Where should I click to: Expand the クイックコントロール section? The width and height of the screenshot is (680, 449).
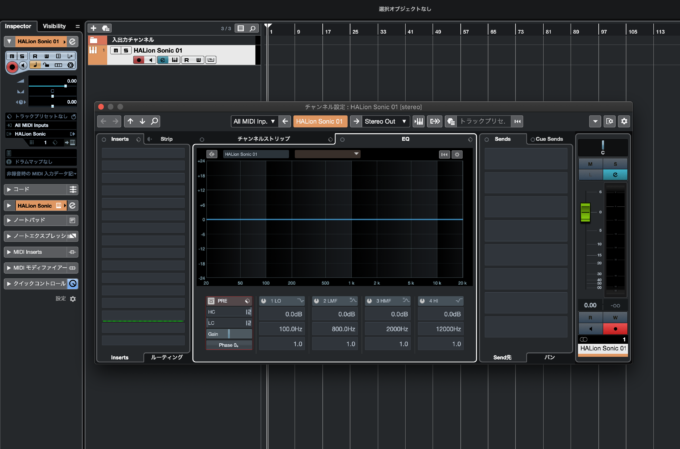tap(9, 284)
